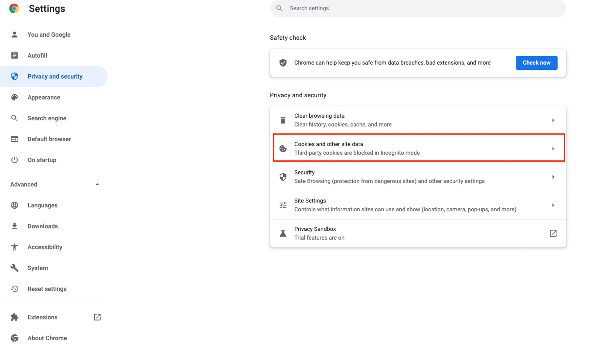Click the external link icon beside Extensions

pyautogui.click(x=97, y=317)
